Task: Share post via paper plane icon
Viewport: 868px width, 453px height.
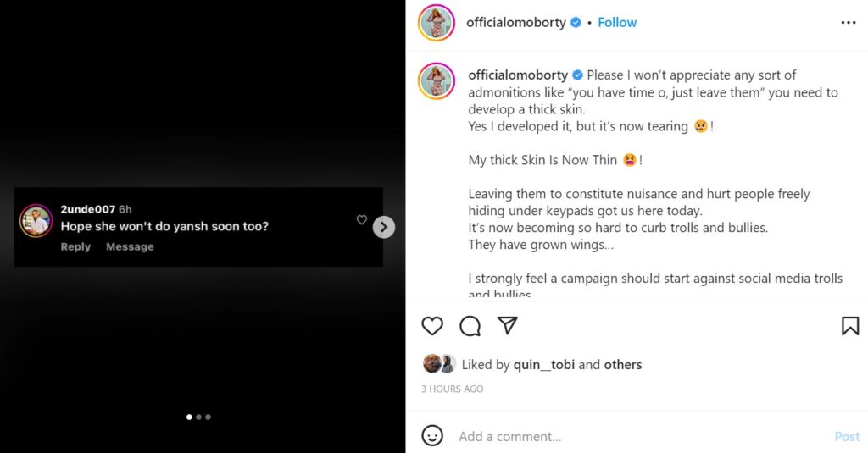Action: click(507, 326)
